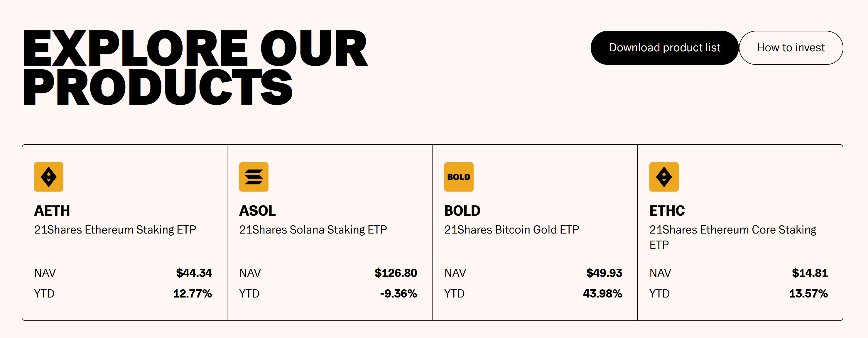Click the ETHC Ethereum diamond icon

(664, 177)
